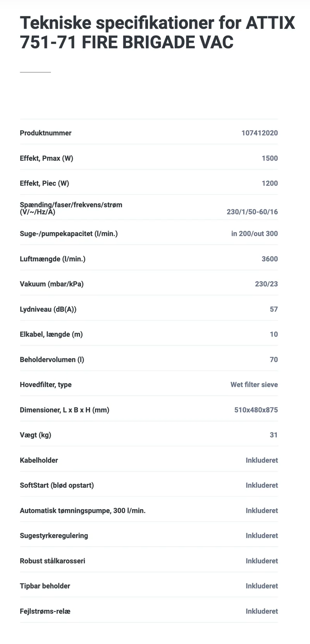The image size is (310, 644).
Task: Click the Effekt, Pmax (W) label
Action: (x=46, y=158)
